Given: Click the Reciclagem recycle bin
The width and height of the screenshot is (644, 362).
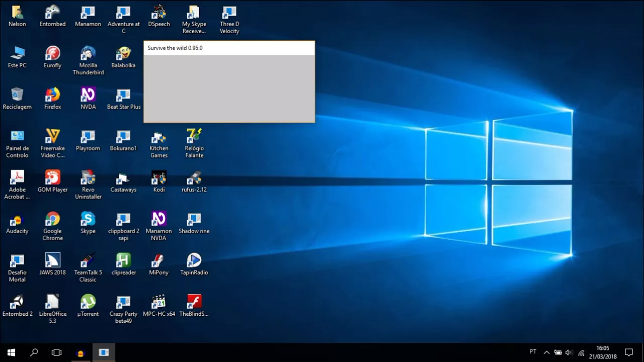Looking at the screenshot, I should coord(17,98).
